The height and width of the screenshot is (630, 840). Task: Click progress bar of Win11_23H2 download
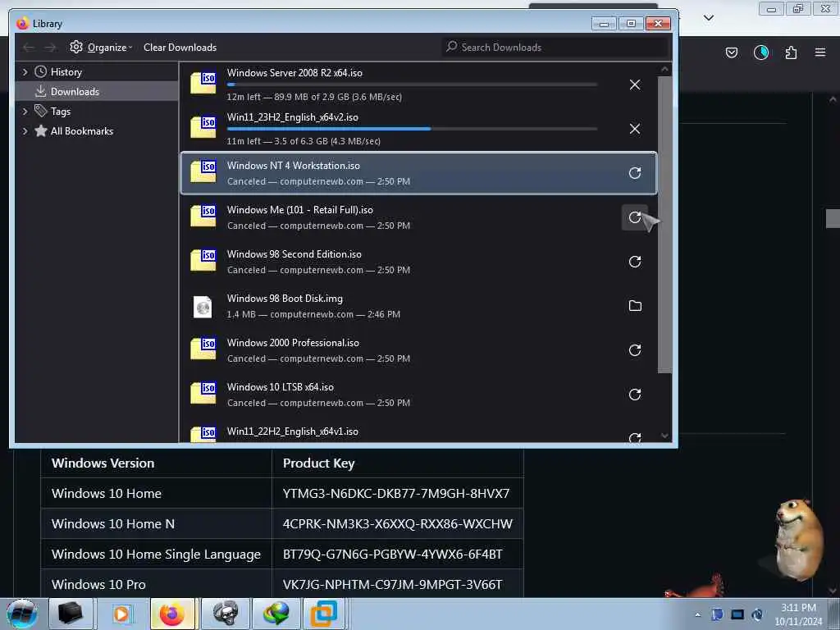[412, 129]
